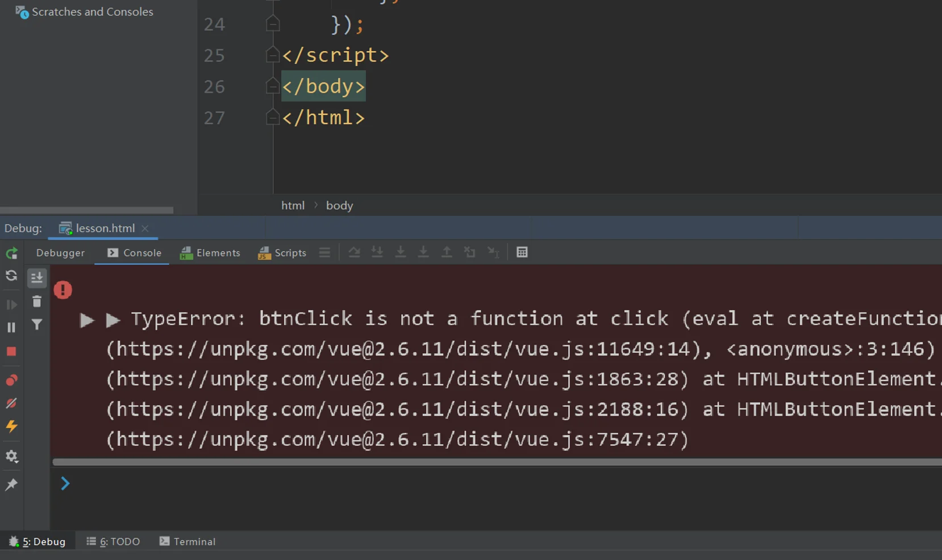The width and height of the screenshot is (942, 560).
Task: Click the "TypeError: btnClick is not a function" text
Action: point(347,319)
